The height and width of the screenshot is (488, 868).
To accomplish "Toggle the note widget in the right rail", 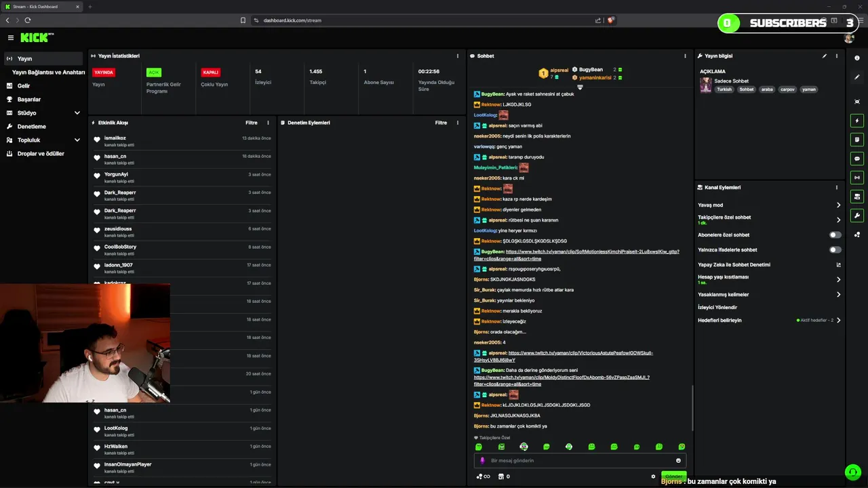I will click(x=857, y=140).
